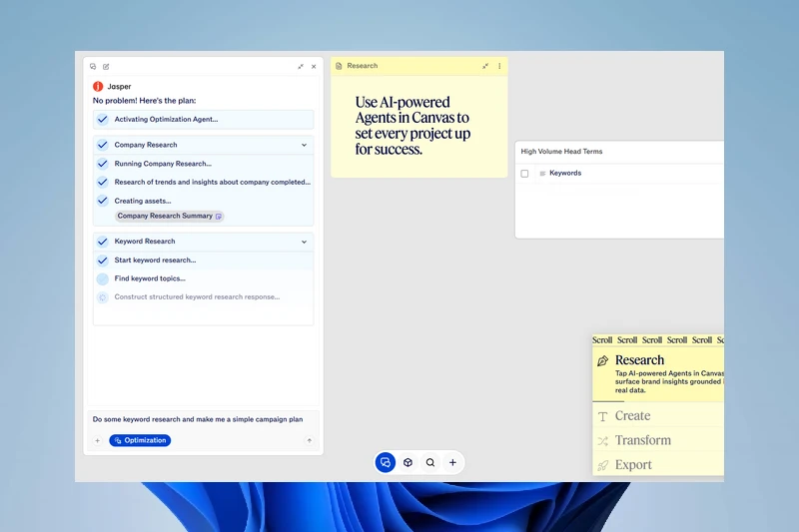Click the Optimization agent button
Screen dimensions: 799x532
(x=140, y=440)
